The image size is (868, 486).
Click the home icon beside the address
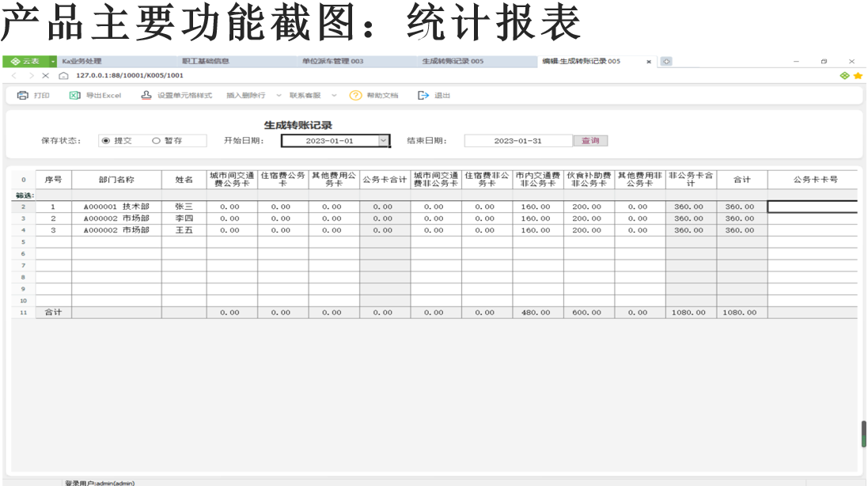click(63, 75)
